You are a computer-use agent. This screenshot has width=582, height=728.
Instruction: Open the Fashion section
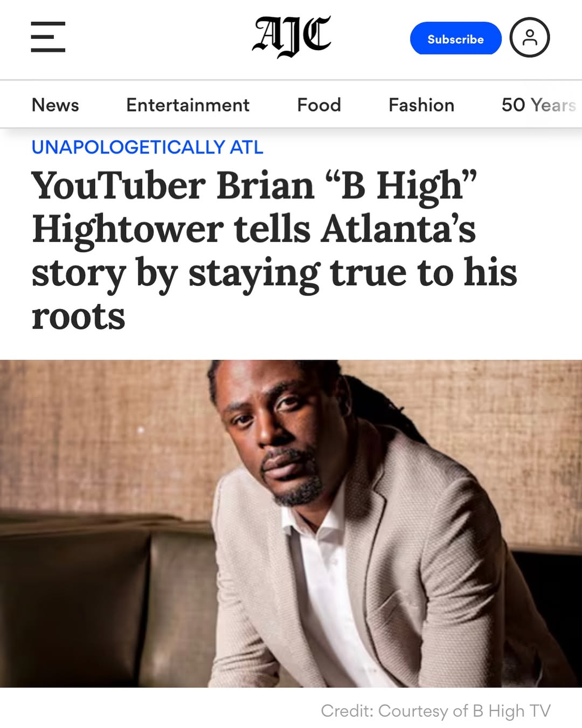point(421,105)
